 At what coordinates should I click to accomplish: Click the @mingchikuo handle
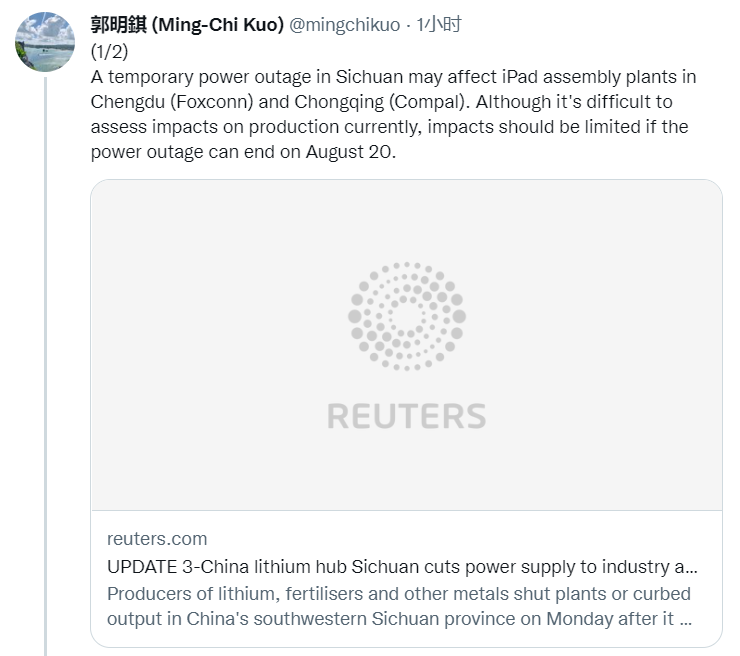pos(344,25)
